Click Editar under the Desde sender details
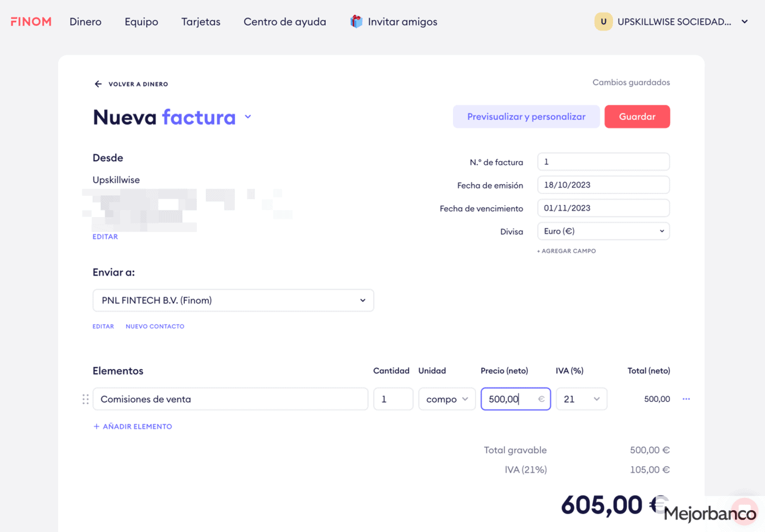 [105, 237]
